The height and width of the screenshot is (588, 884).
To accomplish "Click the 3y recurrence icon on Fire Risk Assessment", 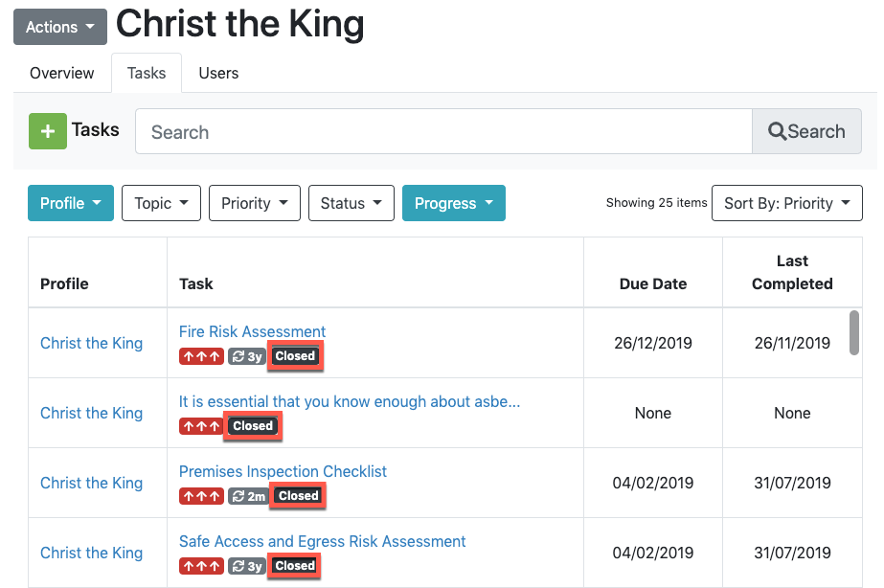I will click(247, 355).
